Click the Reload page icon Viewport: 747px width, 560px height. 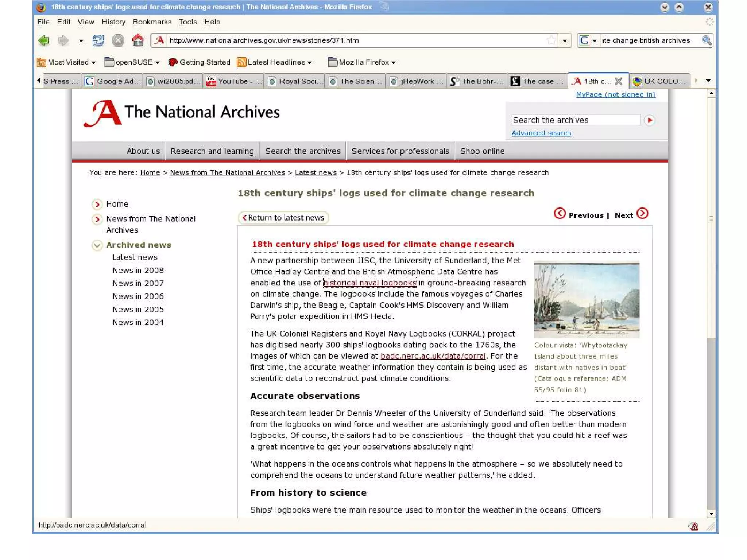coord(98,40)
